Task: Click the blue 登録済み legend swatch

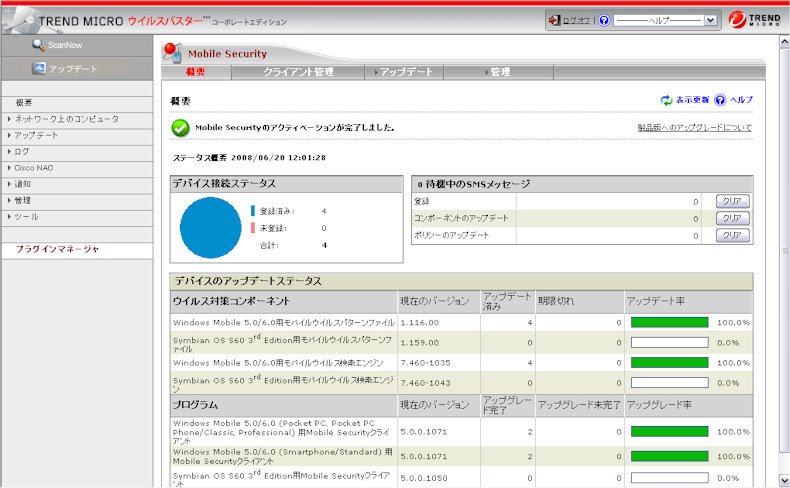Action: pyautogui.click(x=253, y=211)
